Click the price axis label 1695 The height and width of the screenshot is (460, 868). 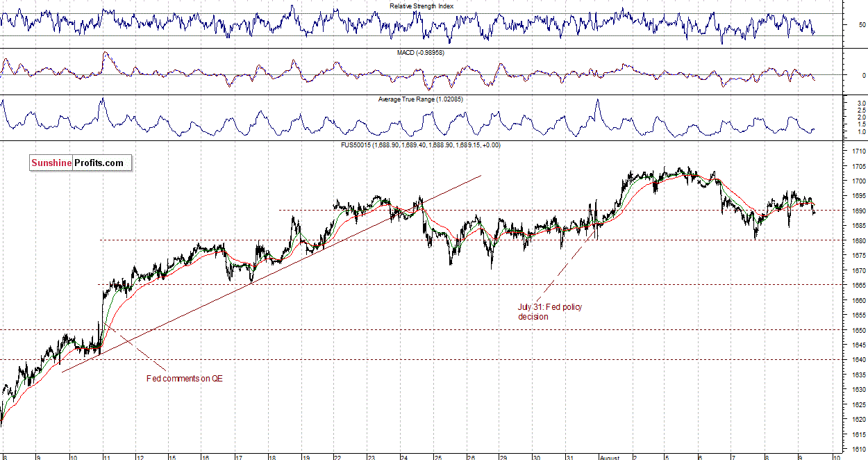(859, 197)
